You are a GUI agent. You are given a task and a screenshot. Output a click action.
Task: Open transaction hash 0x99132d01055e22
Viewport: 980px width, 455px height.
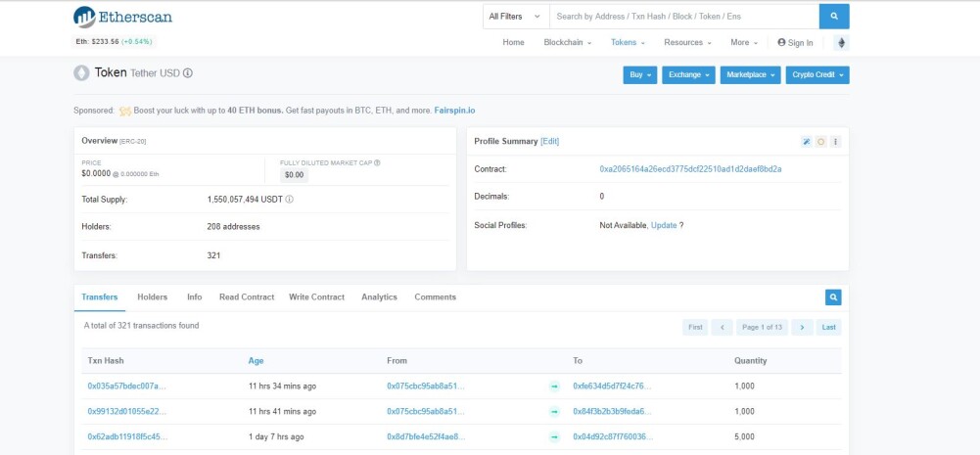point(127,411)
